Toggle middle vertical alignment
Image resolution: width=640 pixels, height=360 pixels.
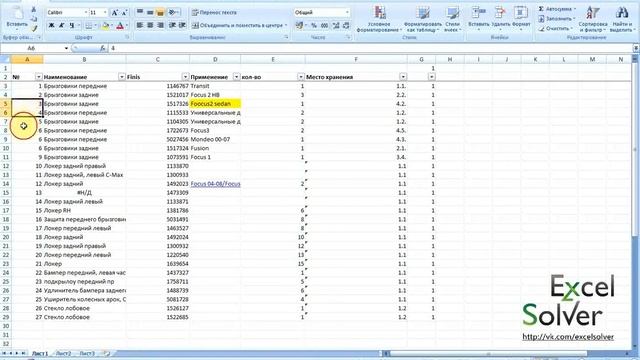point(150,13)
